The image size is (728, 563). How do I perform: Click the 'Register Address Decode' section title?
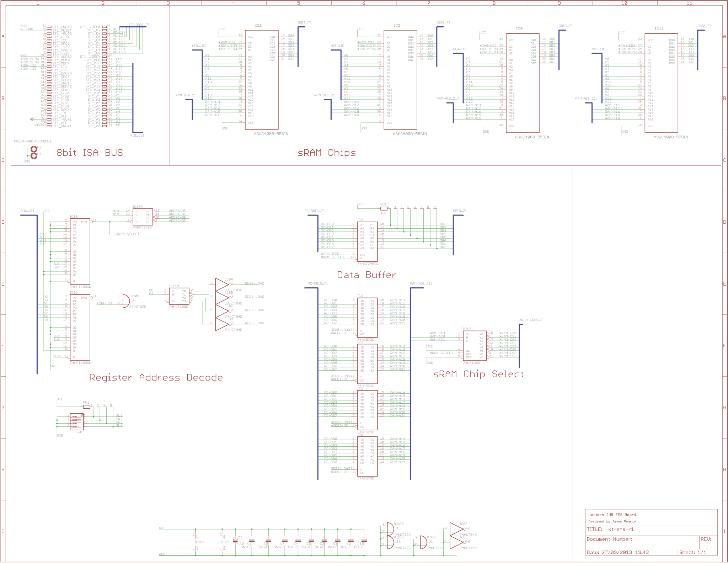point(156,377)
